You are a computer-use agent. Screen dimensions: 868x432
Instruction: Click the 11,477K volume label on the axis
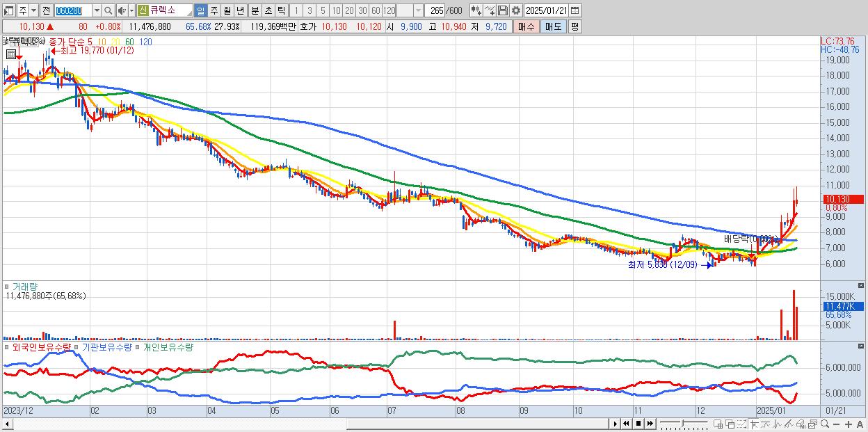pyautogui.click(x=842, y=306)
